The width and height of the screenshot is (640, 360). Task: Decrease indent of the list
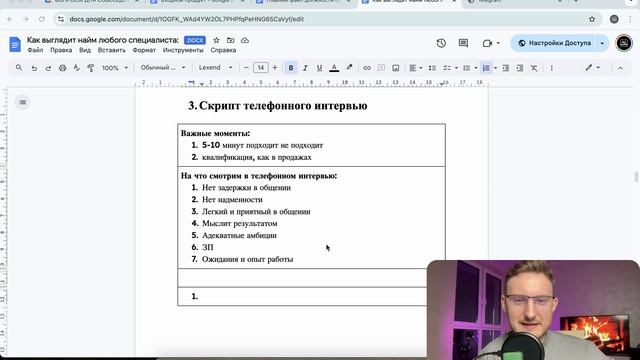pyautogui.click(x=506, y=68)
